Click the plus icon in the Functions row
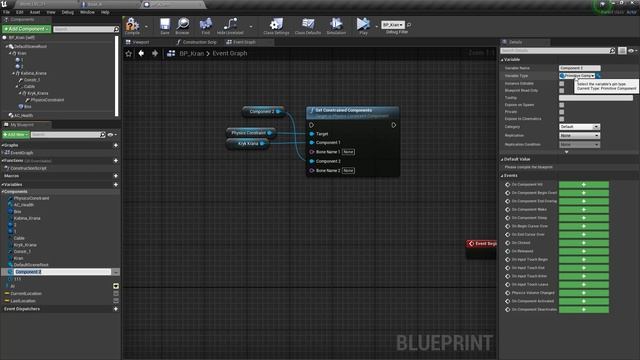 click(116, 161)
